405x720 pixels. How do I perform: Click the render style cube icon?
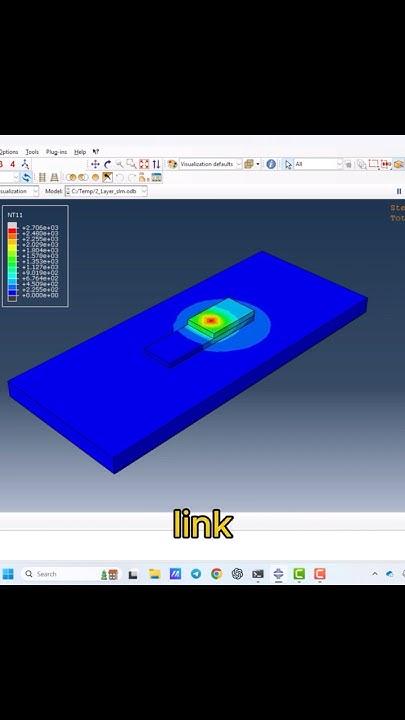[x=249, y=164]
